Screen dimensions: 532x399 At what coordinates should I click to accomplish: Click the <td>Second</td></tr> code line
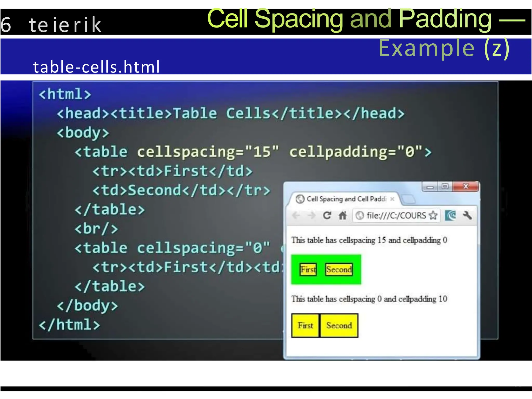182,190
